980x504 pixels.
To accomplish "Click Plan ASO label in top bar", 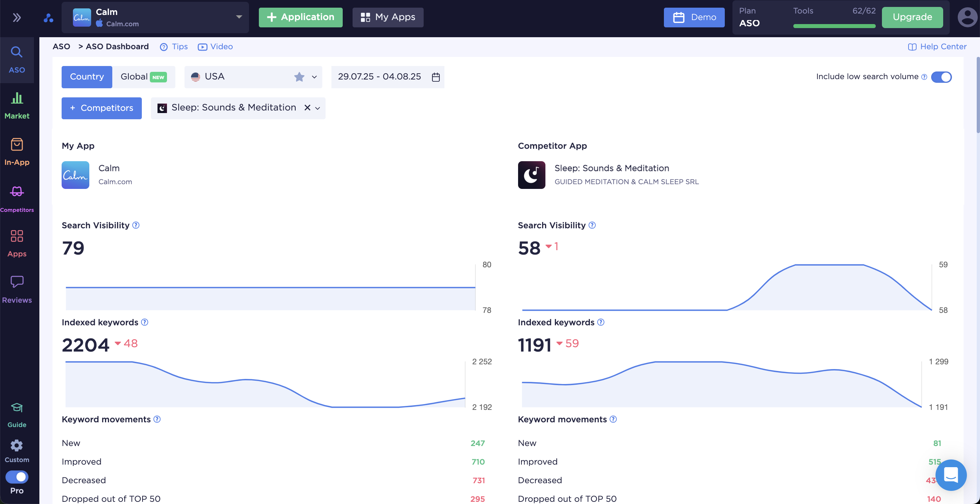I will pyautogui.click(x=750, y=18).
